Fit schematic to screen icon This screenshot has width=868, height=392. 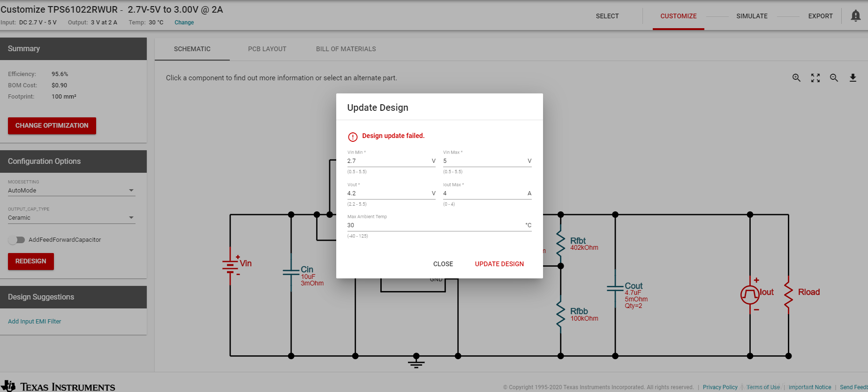[815, 78]
